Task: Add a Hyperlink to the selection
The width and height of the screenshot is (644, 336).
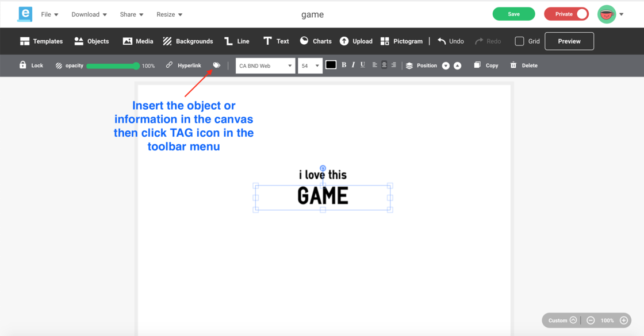Action: pyautogui.click(x=183, y=65)
